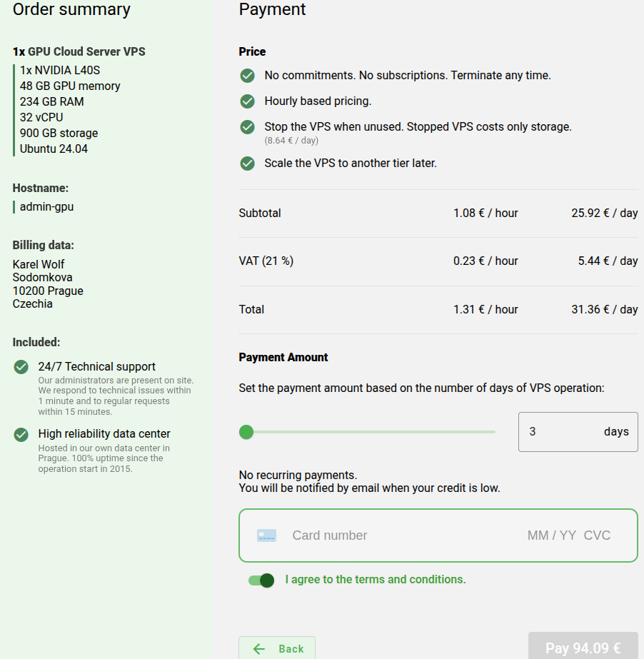
Task: Click the checkmark beside 'Scale the VPS' line
Action: coord(248,164)
